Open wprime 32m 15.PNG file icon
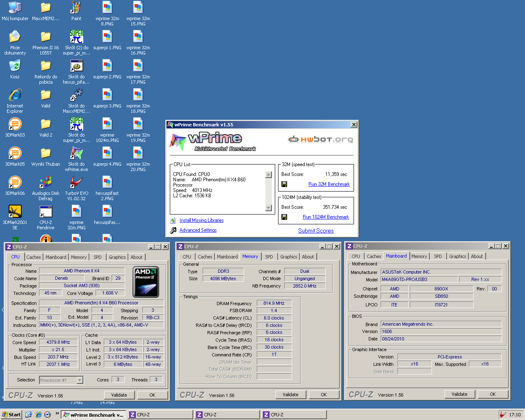This screenshot has width=525, height=420. click(x=138, y=7)
